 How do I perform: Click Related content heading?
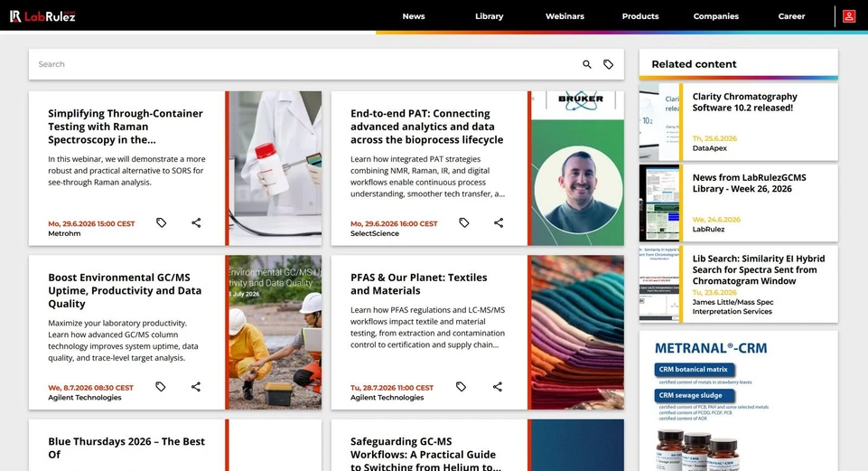694,64
